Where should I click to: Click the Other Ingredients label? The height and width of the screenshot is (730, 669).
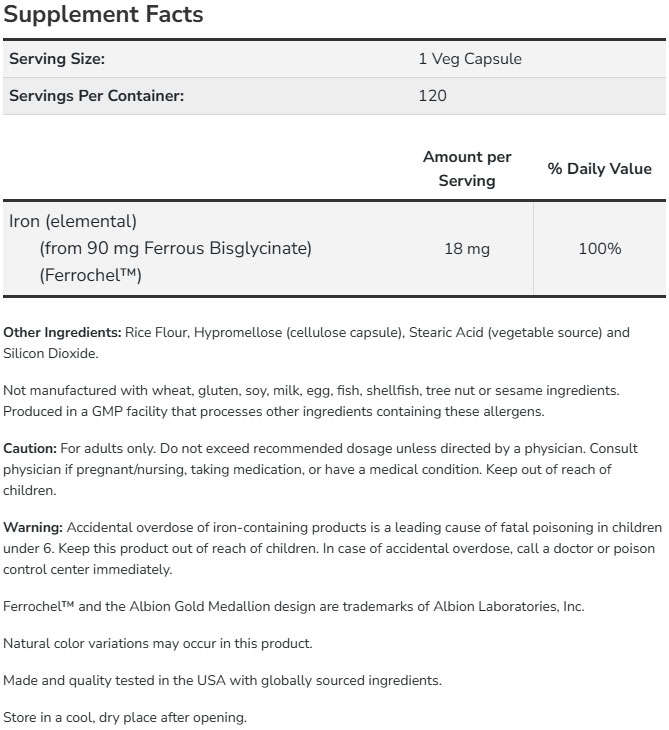[62, 332]
